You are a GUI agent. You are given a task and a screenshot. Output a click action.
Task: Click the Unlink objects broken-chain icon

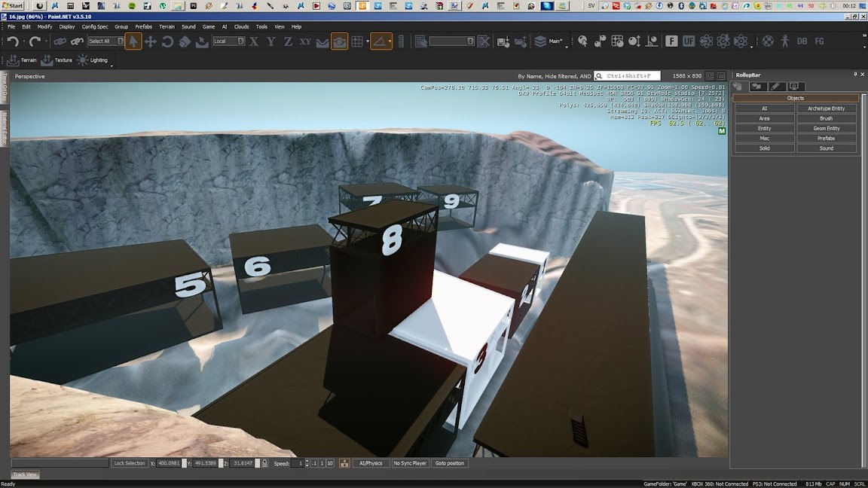click(x=77, y=41)
